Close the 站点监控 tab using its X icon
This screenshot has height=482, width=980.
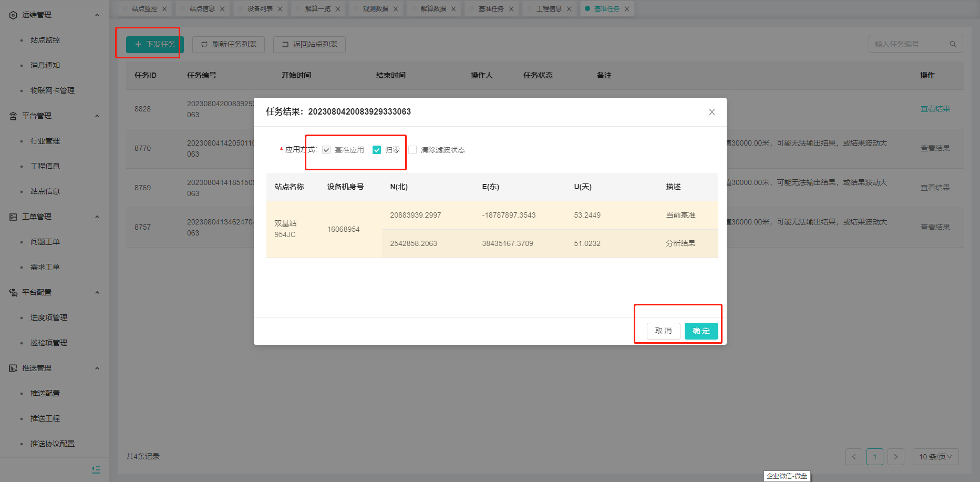[x=164, y=9]
